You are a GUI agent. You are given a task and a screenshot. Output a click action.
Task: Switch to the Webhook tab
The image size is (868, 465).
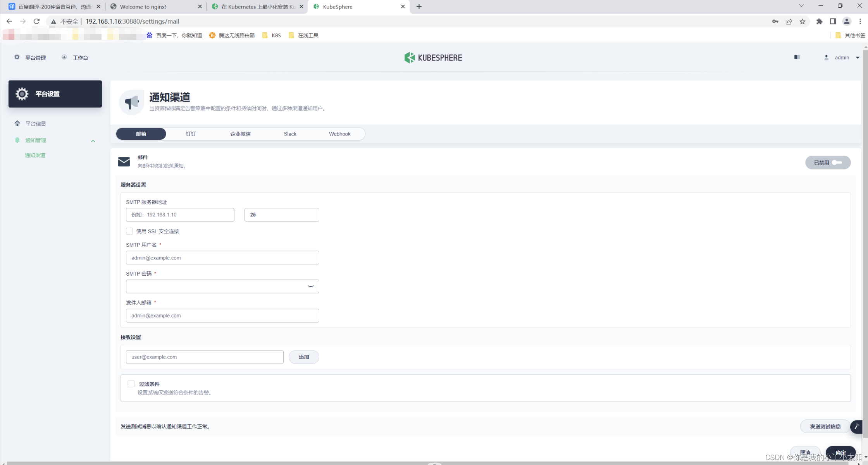(x=339, y=134)
